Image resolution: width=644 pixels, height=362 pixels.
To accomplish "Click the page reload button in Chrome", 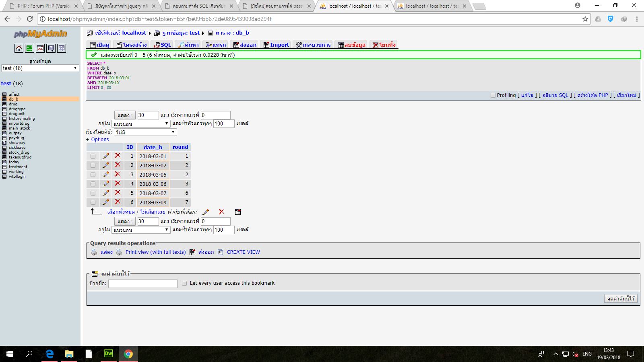I will pyautogui.click(x=30, y=19).
